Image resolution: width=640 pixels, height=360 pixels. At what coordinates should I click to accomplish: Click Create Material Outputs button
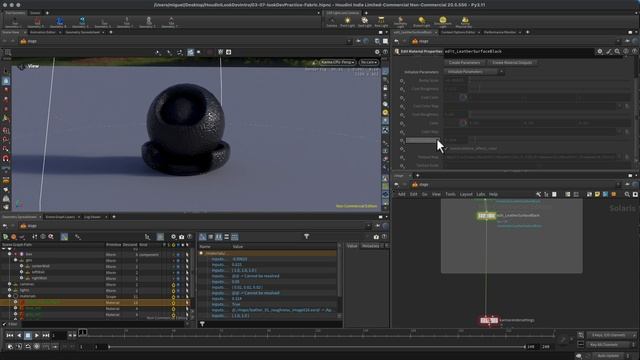point(512,63)
